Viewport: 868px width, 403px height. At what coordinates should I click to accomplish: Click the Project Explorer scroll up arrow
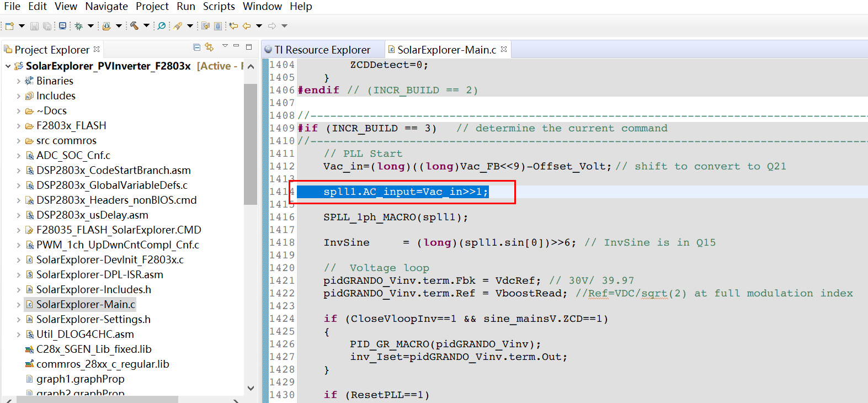[251, 66]
